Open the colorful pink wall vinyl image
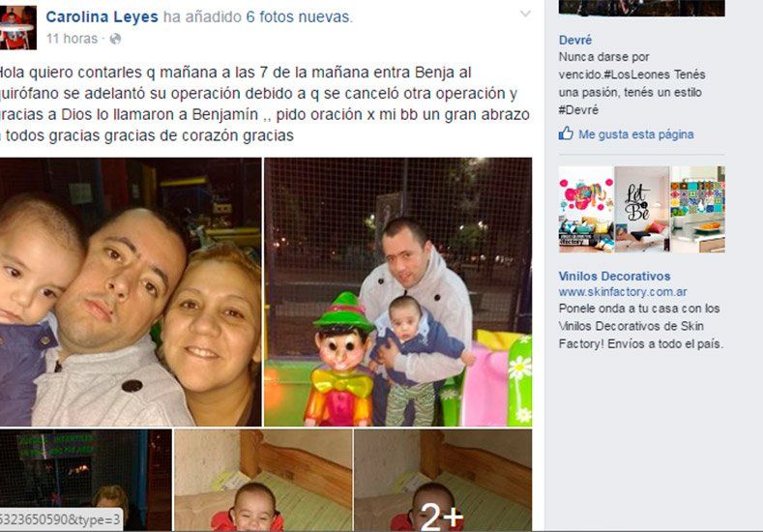Viewport: 763px width, 532px height. coord(586,209)
